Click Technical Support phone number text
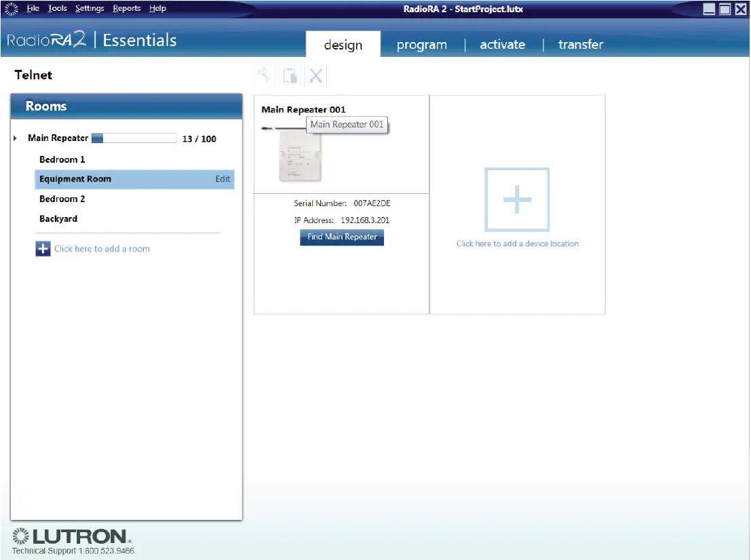 73,551
